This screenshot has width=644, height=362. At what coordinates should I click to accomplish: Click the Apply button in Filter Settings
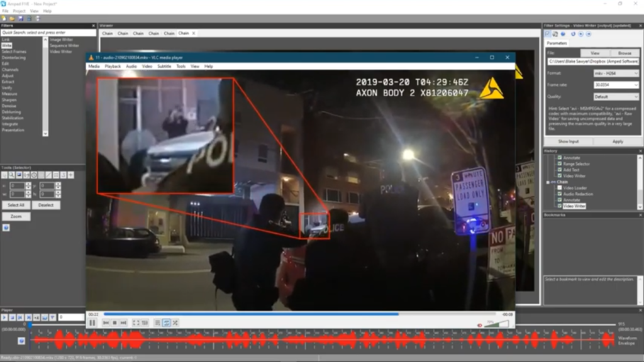(x=618, y=141)
